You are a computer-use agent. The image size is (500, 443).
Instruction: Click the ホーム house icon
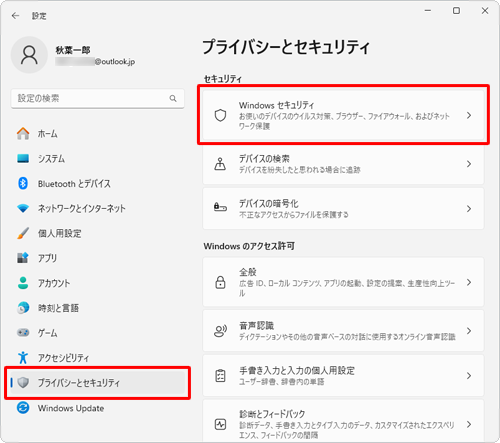point(23,133)
